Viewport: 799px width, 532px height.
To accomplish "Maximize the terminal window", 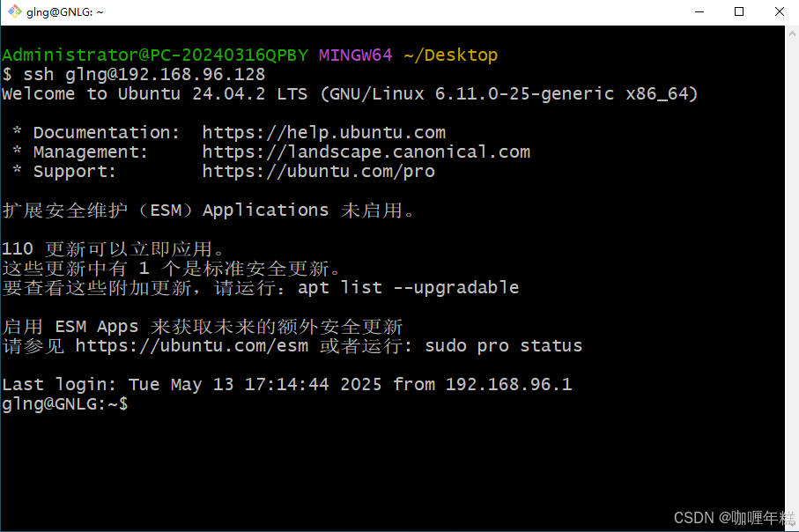I will click(x=739, y=11).
